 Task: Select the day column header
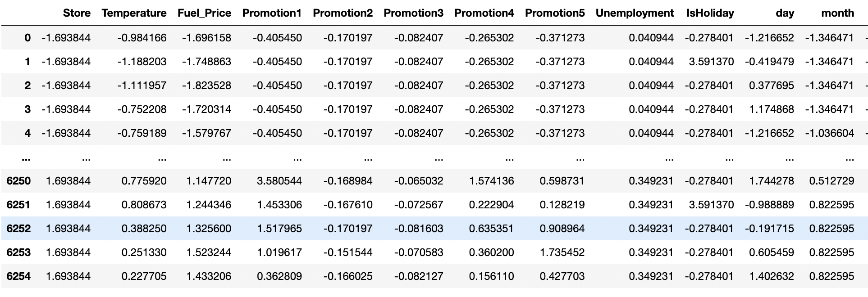(785, 13)
